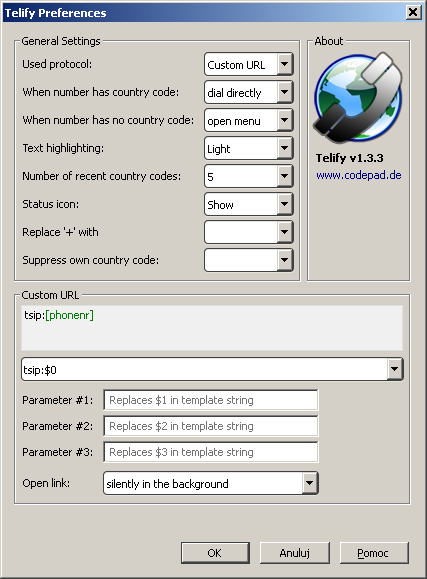Viewport: 427px width, 579px height.
Task: Open the Replace '+' with dropdown
Action: 249,232
